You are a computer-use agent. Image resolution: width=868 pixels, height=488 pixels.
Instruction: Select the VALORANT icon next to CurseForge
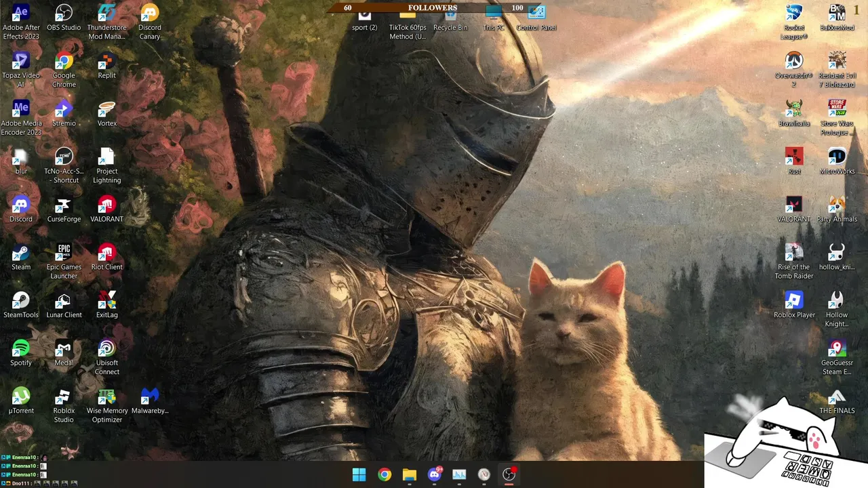coord(106,209)
